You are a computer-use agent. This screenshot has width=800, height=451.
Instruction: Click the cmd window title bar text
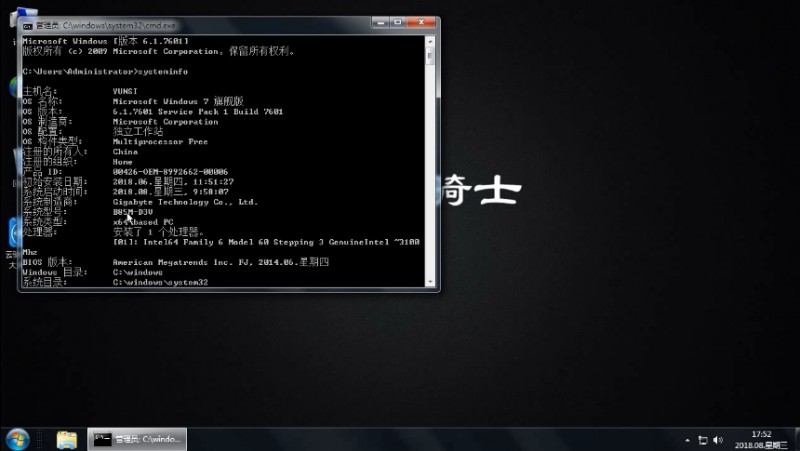coord(106,25)
